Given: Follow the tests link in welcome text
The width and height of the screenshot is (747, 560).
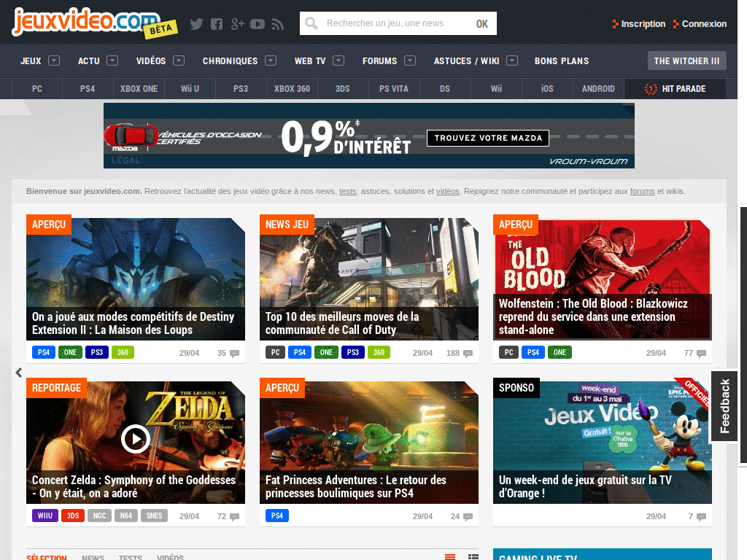Looking at the screenshot, I should (x=348, y=191).
